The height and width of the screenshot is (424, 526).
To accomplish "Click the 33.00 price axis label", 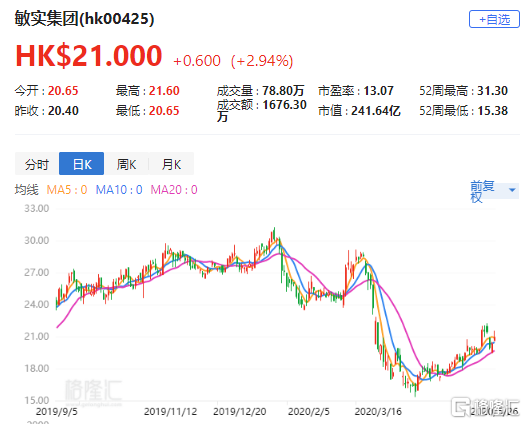I will pos(37,209).
